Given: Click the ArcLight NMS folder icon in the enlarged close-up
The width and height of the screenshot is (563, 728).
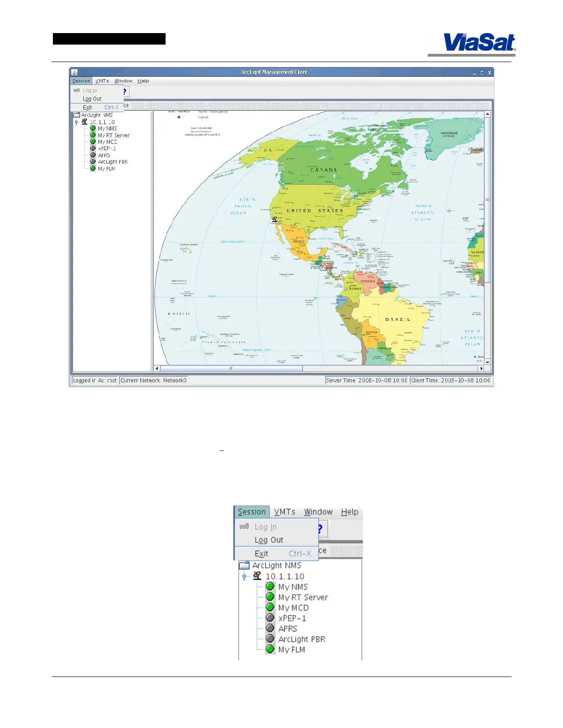Looking at the screenshot, I should point(244,565).
